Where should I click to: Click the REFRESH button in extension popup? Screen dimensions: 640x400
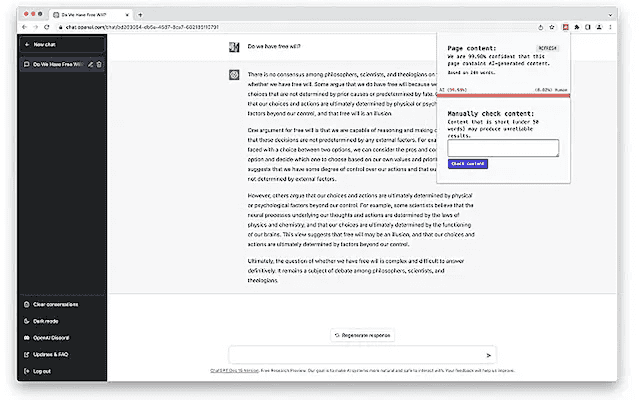point(547,47)
